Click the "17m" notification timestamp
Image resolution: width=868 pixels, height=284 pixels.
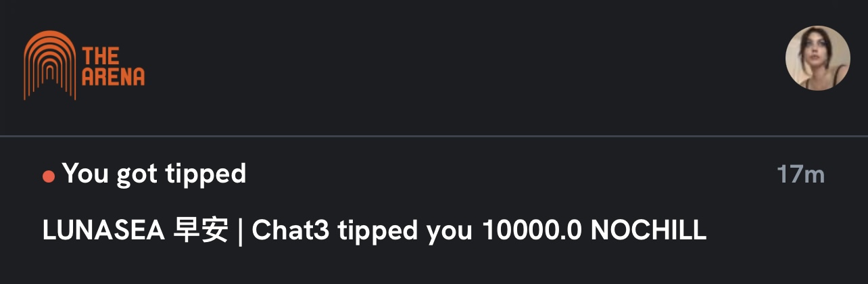click(x=800, y=175)
